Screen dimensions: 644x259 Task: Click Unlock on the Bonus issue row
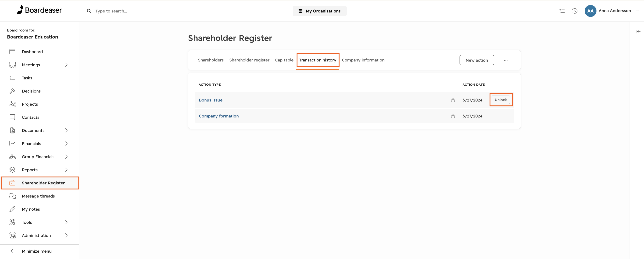coord(501,100)
